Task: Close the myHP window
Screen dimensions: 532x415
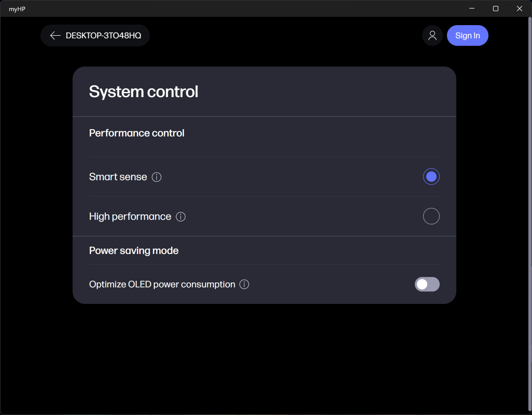Action: click(x=519, y=8)
